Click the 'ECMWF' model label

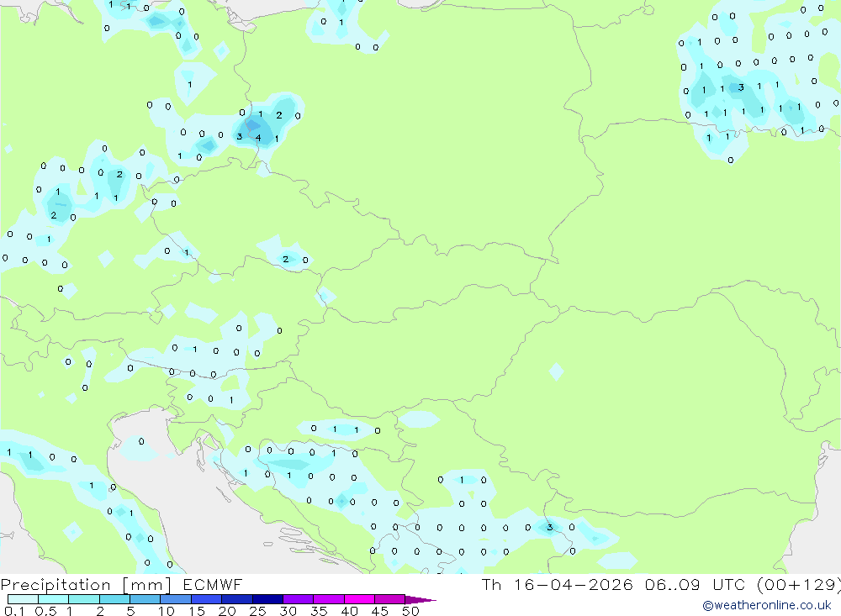(213, 585)
